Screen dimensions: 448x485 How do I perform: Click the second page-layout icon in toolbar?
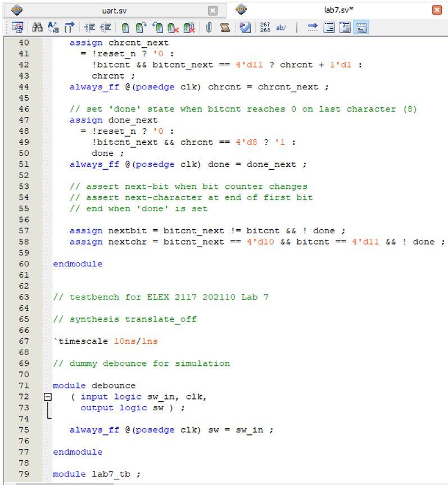pyautogui.click(x=345, y=28)
